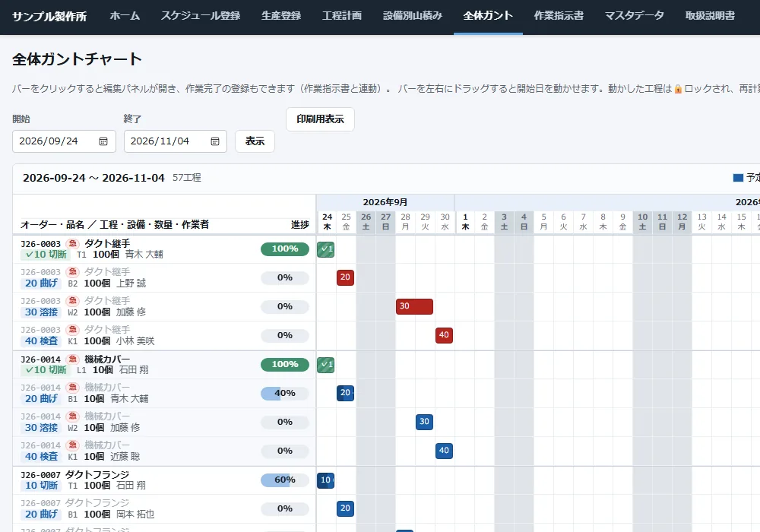
Task: Click the 印刷用表示 button
Action: click(320, 119)
